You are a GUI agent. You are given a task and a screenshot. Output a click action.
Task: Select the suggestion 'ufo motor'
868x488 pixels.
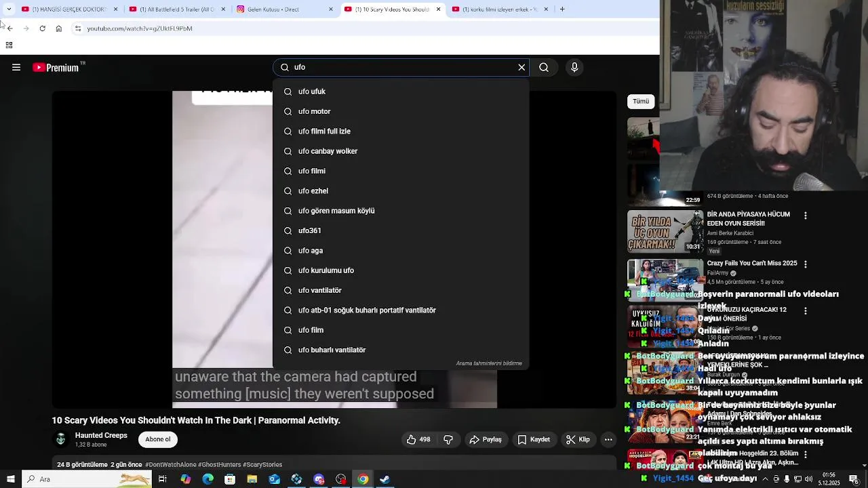(401, 111)
